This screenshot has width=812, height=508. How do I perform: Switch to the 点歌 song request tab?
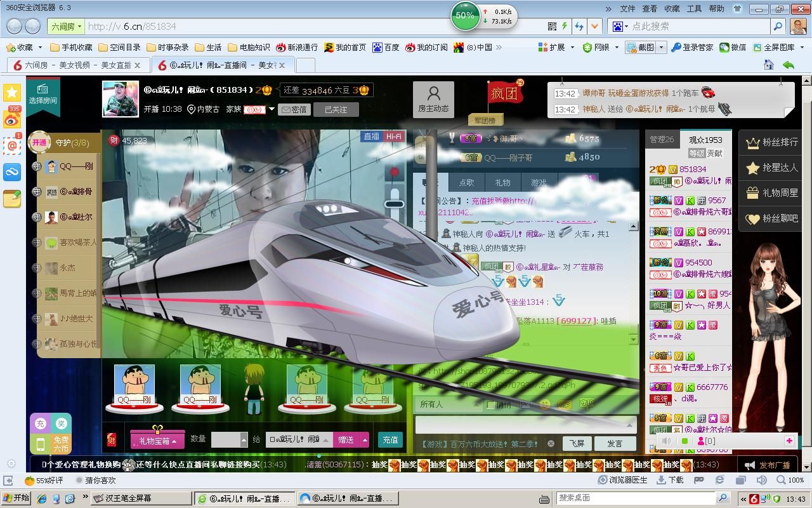pos(466,182)
